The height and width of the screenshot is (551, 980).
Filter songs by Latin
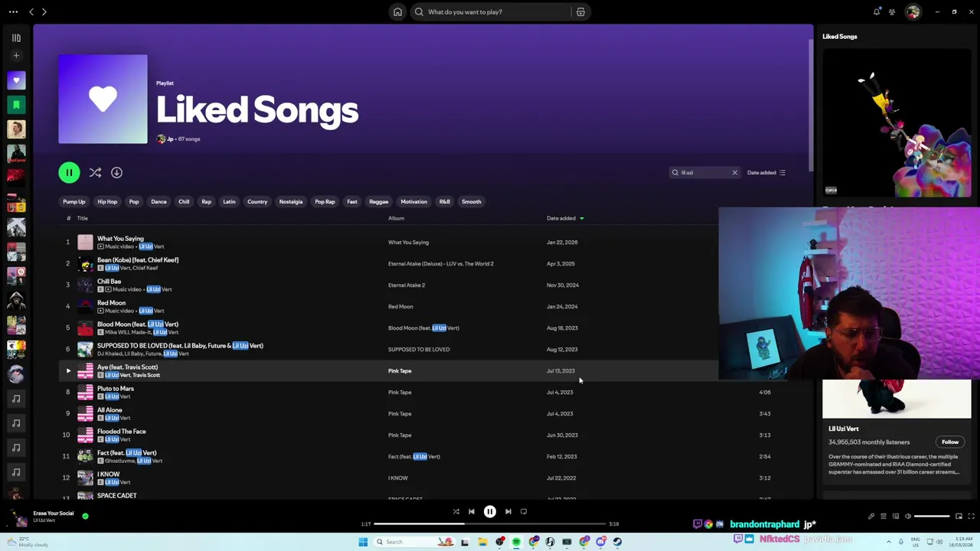pyautogui.click(x=229, y=201)
